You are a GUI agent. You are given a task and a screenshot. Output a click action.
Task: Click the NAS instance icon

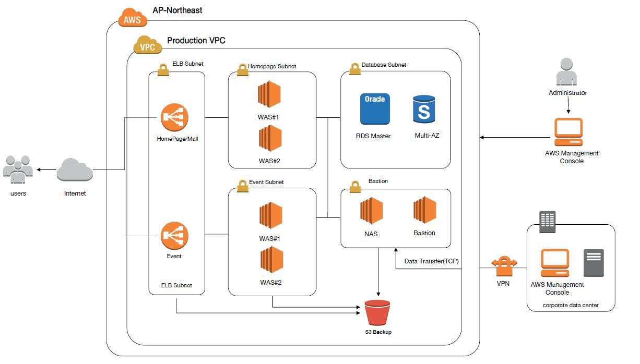(371, 211)
